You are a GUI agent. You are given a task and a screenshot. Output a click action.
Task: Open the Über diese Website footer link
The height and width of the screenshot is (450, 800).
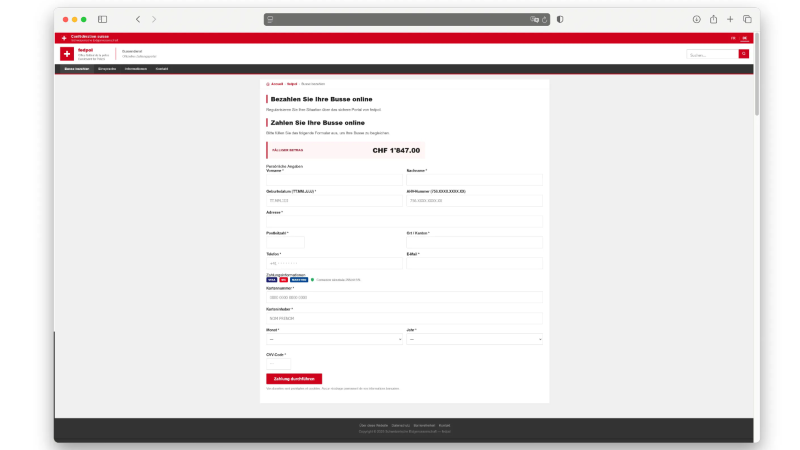373,426
